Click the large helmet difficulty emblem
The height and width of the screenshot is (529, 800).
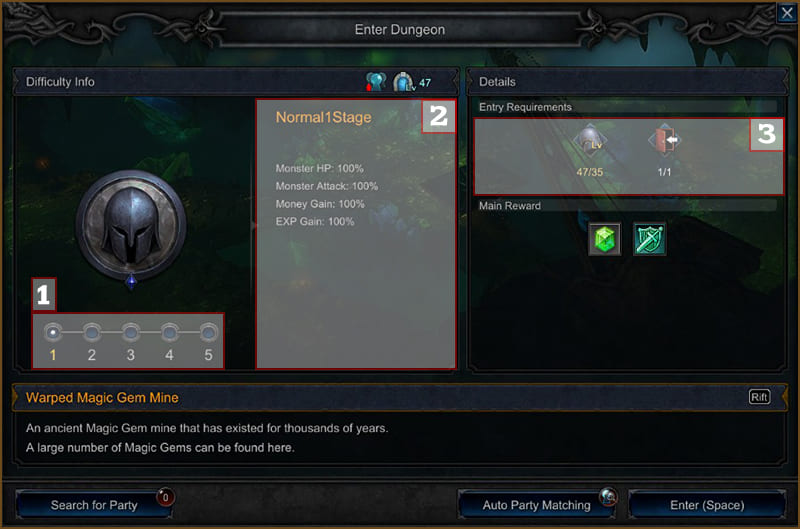[131, 225]
